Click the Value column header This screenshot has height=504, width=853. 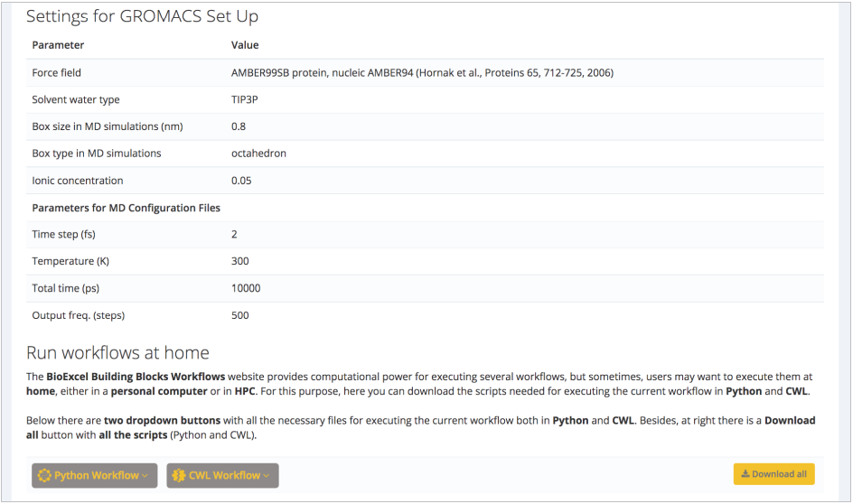click(x=245, y=45)
